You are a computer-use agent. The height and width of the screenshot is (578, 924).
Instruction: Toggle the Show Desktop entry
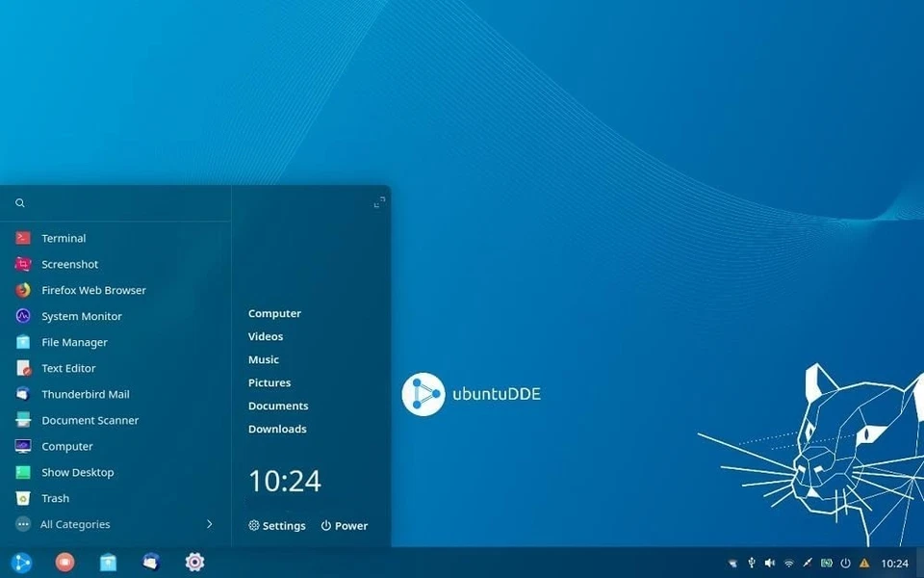click(77, 472)
